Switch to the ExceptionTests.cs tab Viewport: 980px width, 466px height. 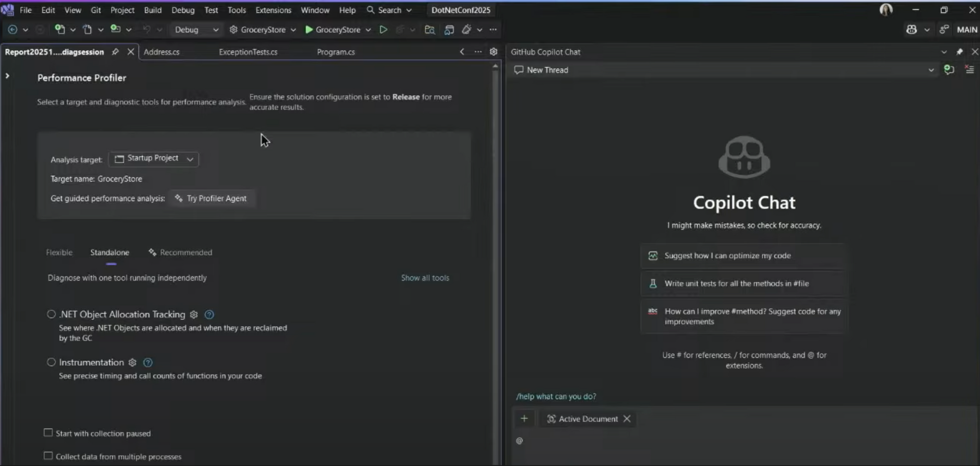pyautogui.click(x=248, y=52)
